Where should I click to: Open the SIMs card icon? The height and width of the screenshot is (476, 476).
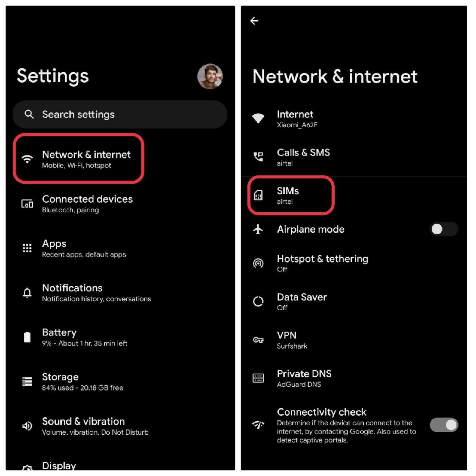tap(258, 195)
